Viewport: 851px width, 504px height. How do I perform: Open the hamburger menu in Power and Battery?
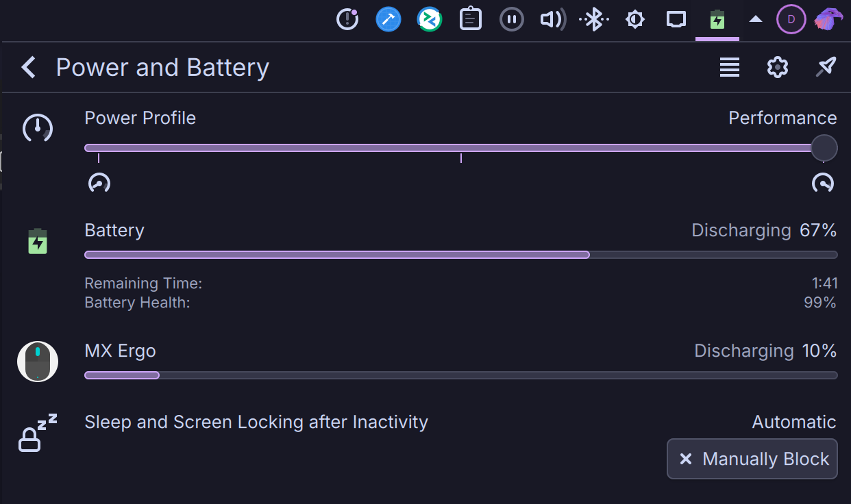729,67
